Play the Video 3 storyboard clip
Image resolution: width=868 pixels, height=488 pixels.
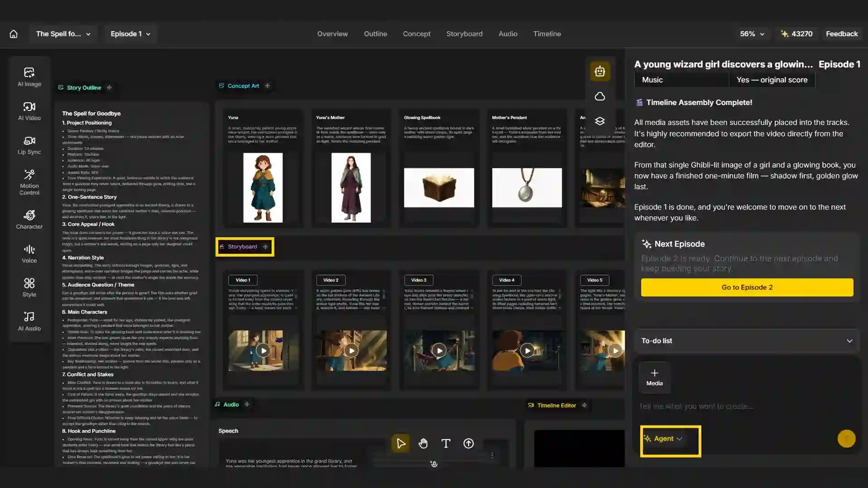tap(439, 350)
